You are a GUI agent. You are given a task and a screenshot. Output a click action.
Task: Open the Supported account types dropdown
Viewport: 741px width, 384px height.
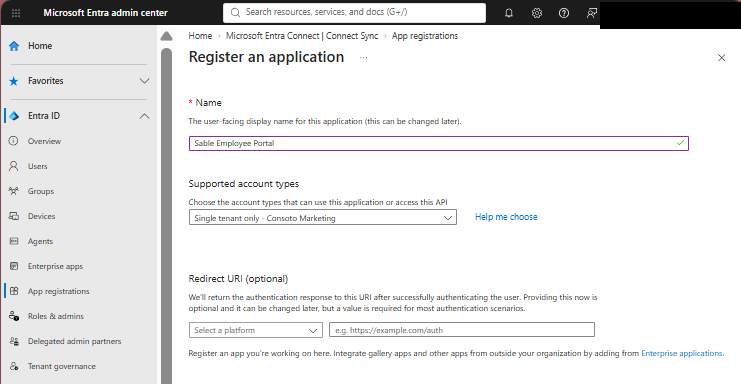coord(323,218)
